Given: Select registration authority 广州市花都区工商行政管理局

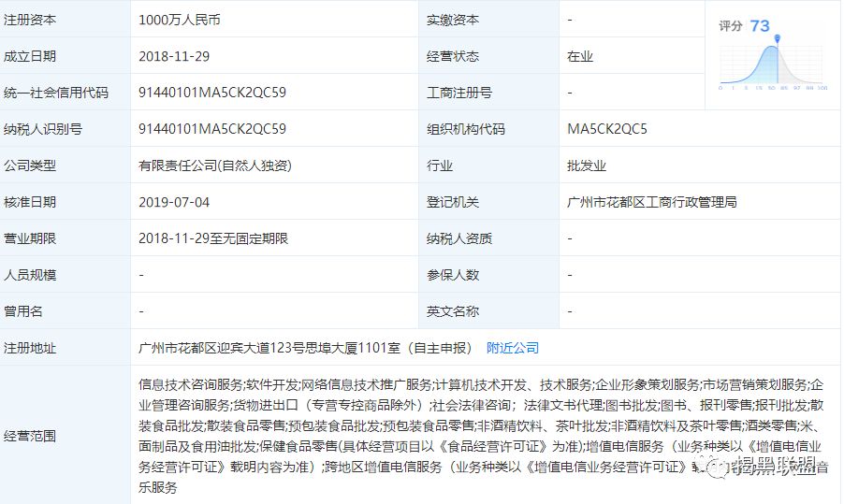Looking at the screenshot, I should click(x=652, y=202).
